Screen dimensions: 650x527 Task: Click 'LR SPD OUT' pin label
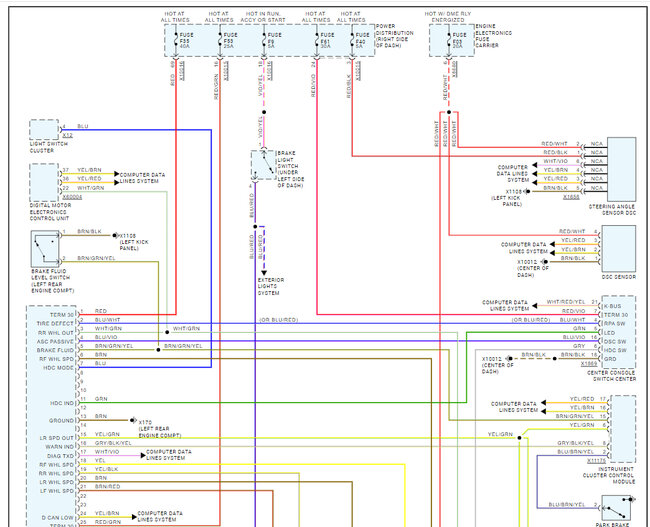56,438
